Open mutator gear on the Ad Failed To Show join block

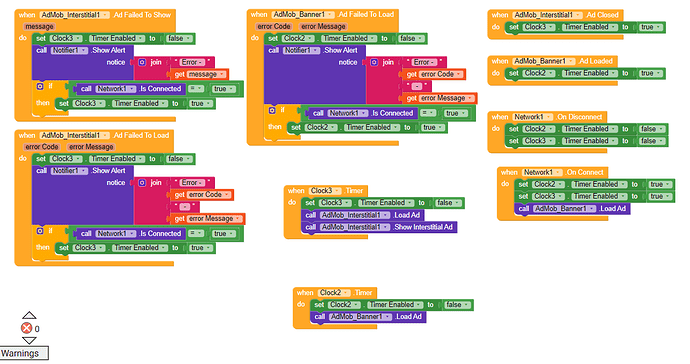click(x=142, y=63)
